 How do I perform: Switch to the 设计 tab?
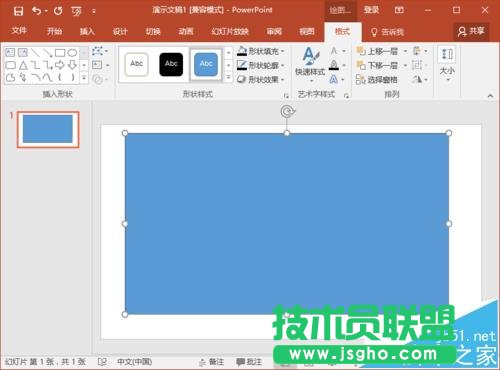coord(120,31)
